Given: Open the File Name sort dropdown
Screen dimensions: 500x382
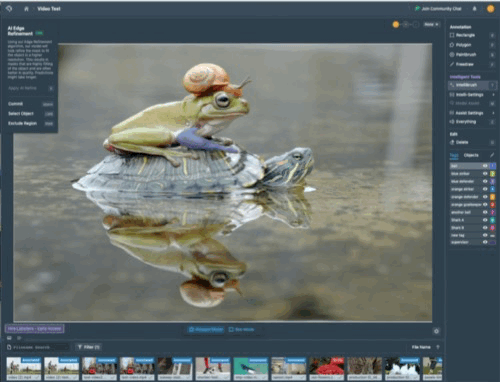Looking at the screenshot, I should tap(425, 347).
